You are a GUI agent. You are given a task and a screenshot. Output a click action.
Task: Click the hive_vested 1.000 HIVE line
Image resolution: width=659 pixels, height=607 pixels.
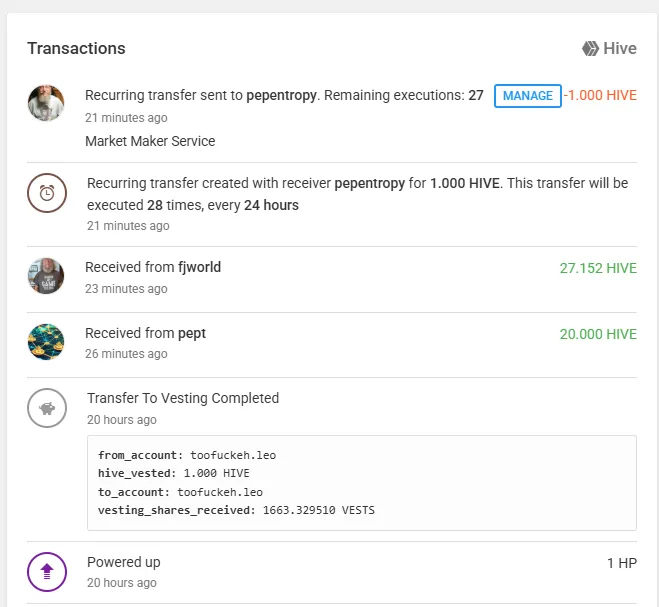click(x=174, y=473)
